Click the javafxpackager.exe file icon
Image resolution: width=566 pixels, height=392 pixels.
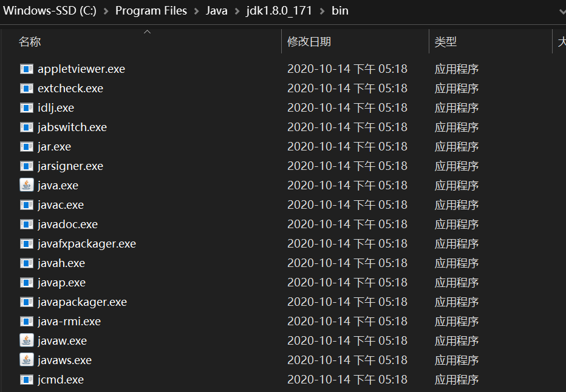pos(26,244)
